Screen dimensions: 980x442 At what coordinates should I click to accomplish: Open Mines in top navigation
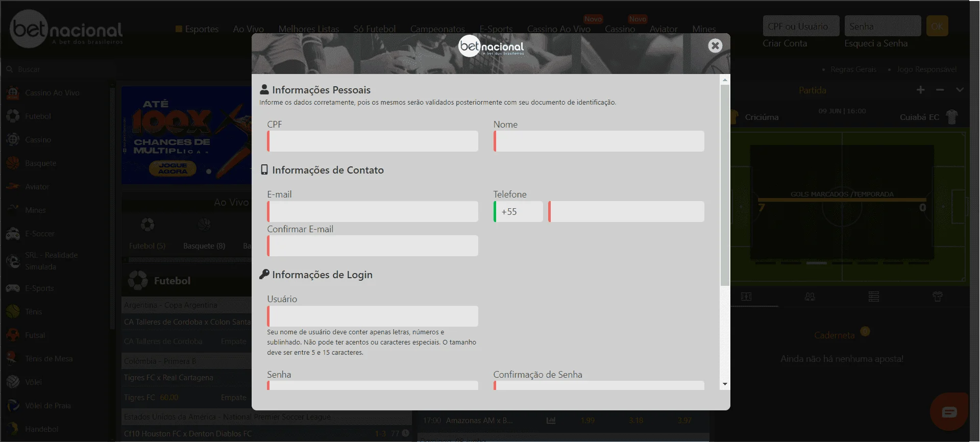pyautogui.click(x=704, y=29)
